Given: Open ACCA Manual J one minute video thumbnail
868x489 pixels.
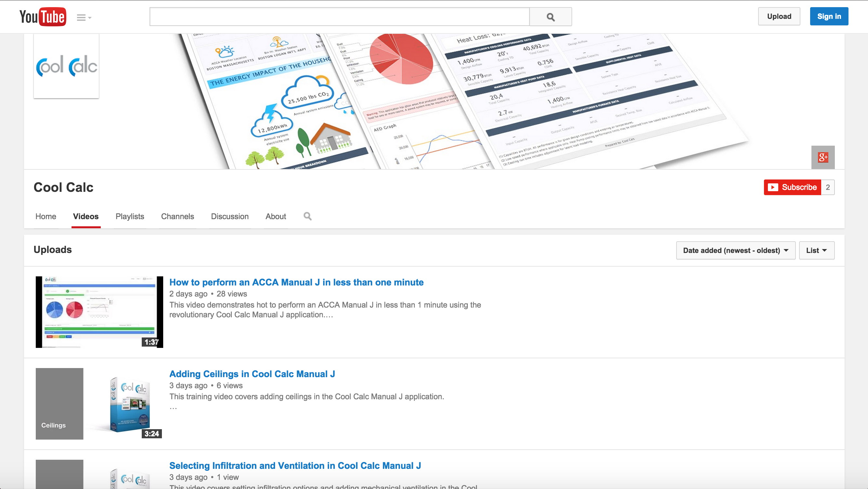Looking at the screenshot, I should pos(99,312).
